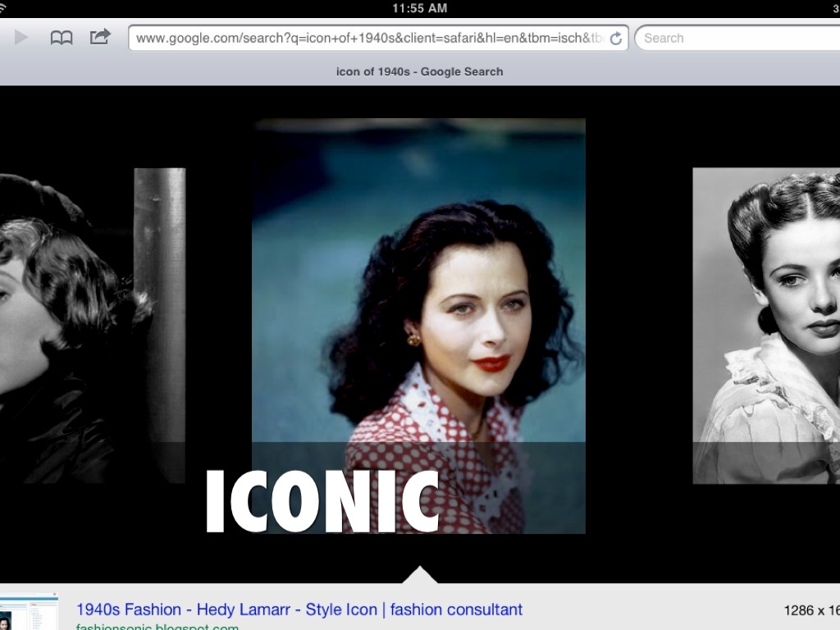Visit the fashionsonic.blogspot.com source link

click(157, 627)
